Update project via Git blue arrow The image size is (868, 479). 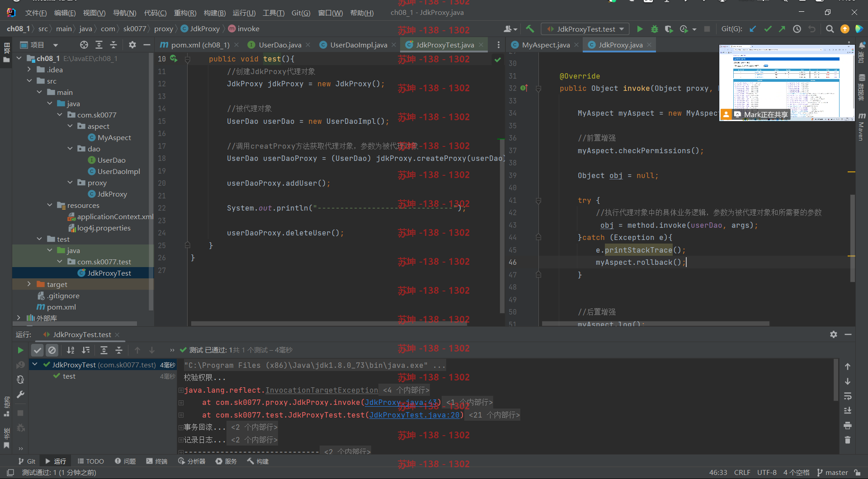tap(753, 29)
